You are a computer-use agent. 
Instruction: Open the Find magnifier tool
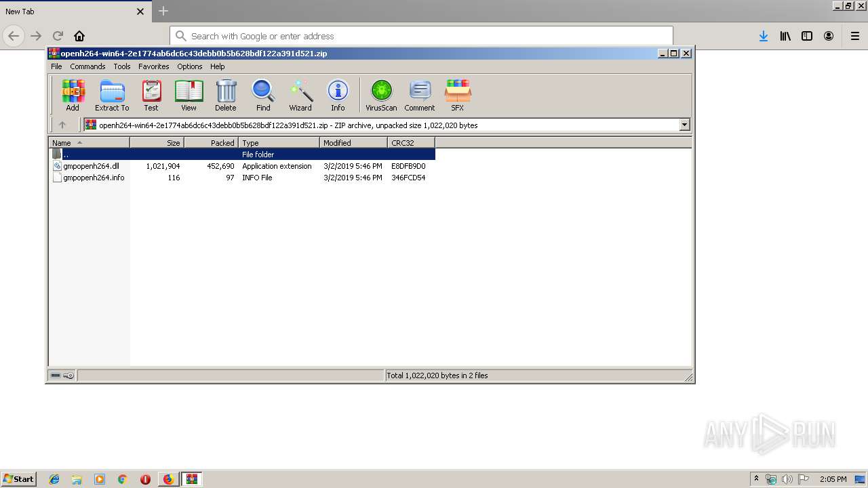pos(263,95)
